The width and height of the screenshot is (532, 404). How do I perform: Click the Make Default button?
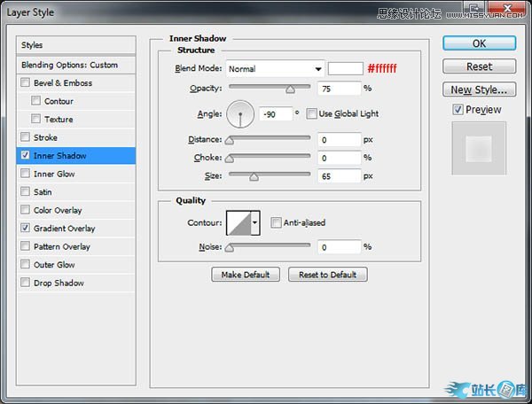(246, 275)
